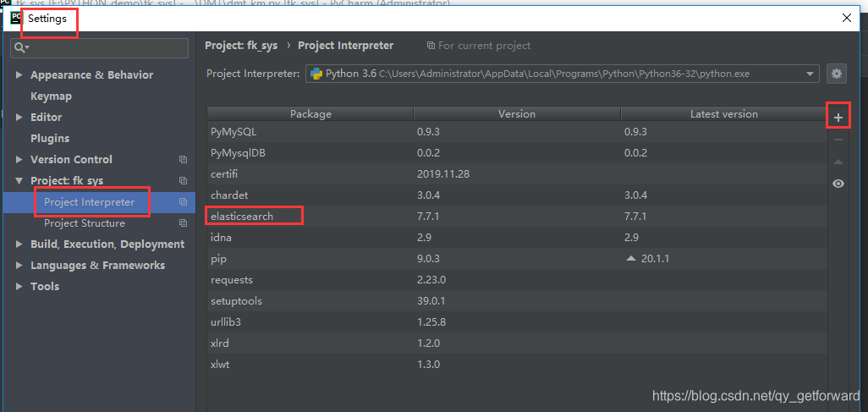Screen dimensions: 868x412
Task: Expand Appearance & Behavior section
Action: [19, 75]
